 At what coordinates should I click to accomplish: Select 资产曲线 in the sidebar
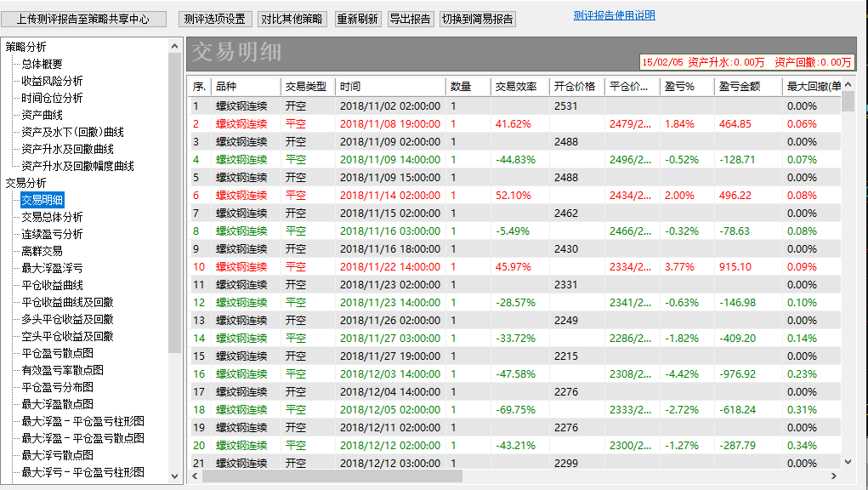[42, 115]
